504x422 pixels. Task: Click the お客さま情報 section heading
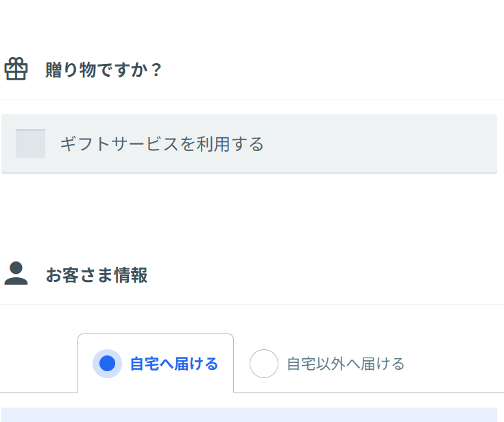(97, 275)
